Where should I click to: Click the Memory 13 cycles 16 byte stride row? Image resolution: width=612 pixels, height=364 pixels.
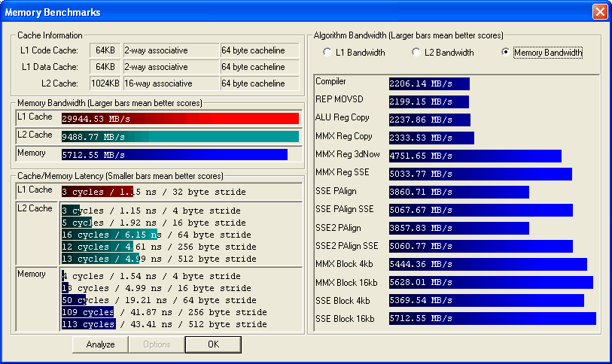click(x=156, y=288)
